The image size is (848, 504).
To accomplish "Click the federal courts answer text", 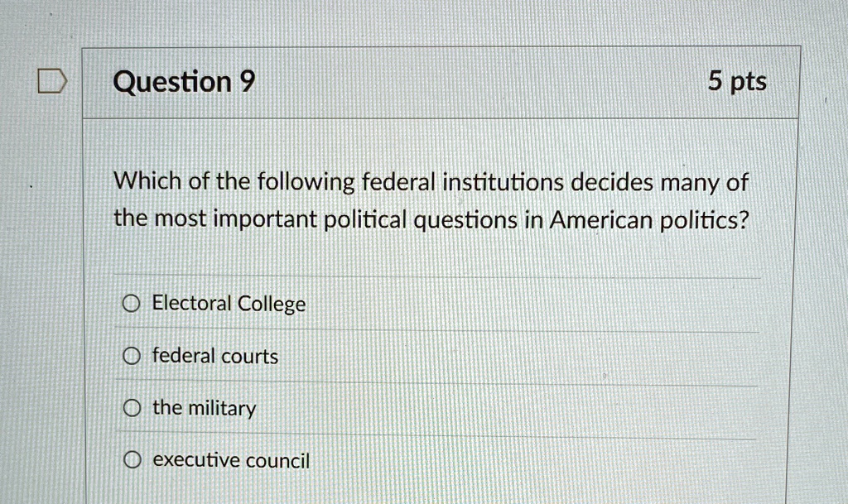I will (x=215, y=356).
